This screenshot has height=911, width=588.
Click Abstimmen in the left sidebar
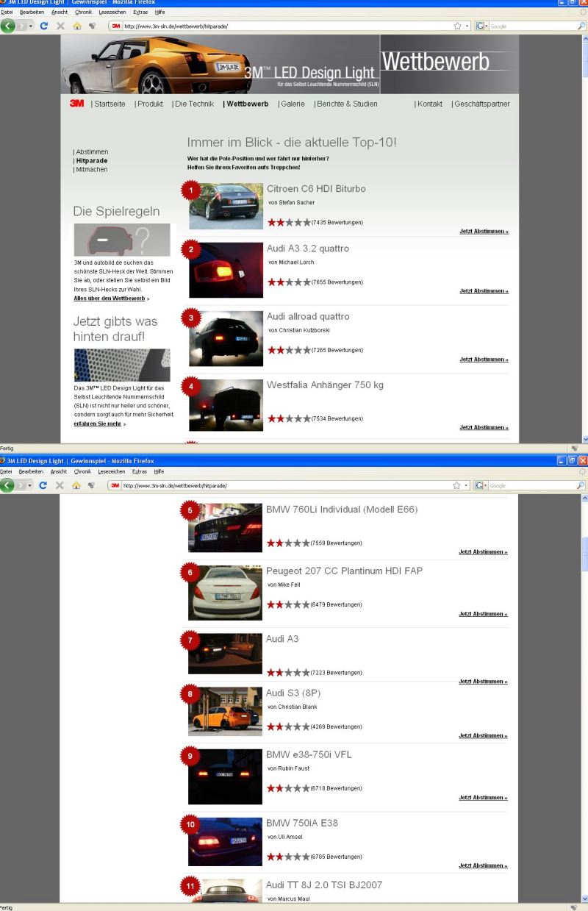click(90, 152)
